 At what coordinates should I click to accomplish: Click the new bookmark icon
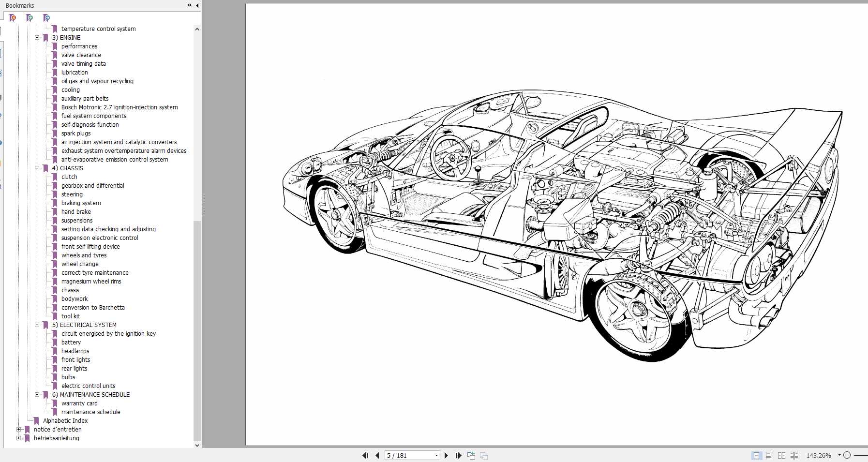click(30, 17)
